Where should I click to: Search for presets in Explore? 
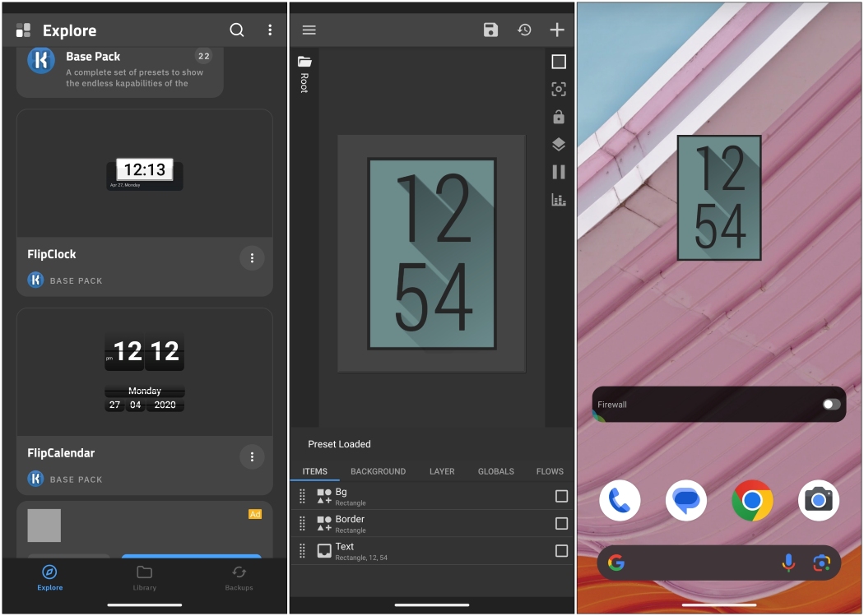pyautogui.click(x=237, y=30)
